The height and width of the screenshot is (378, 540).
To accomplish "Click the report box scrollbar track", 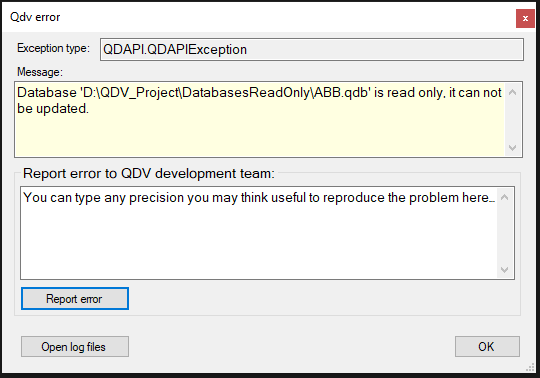I will pyautogui.click(x=505, y=233).
